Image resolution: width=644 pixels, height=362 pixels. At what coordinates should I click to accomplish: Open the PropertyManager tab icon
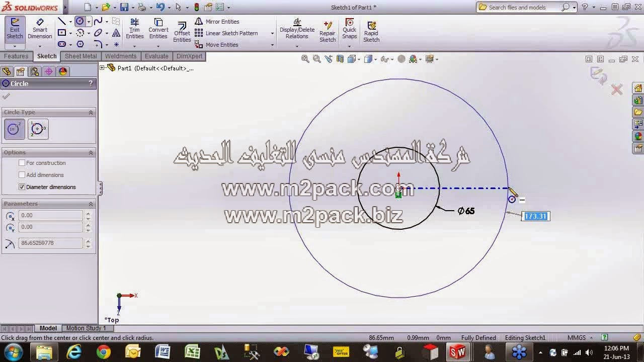tap(20, 71)
